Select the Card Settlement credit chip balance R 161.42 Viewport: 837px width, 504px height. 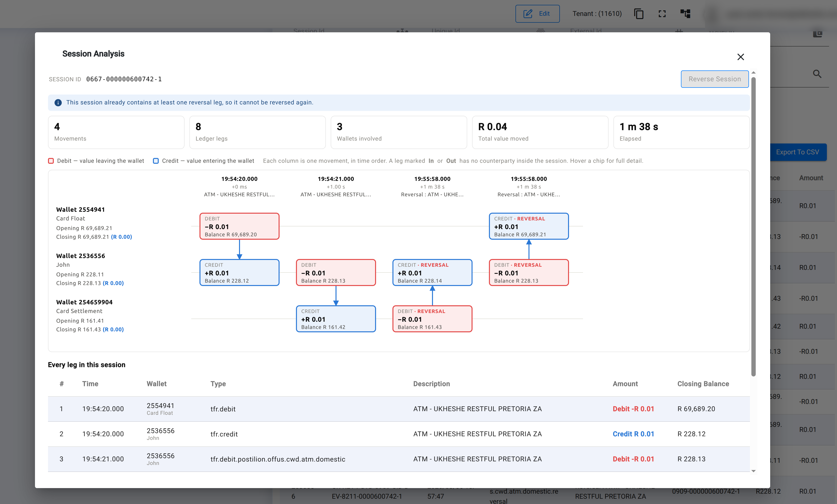(x=336, y=319)
